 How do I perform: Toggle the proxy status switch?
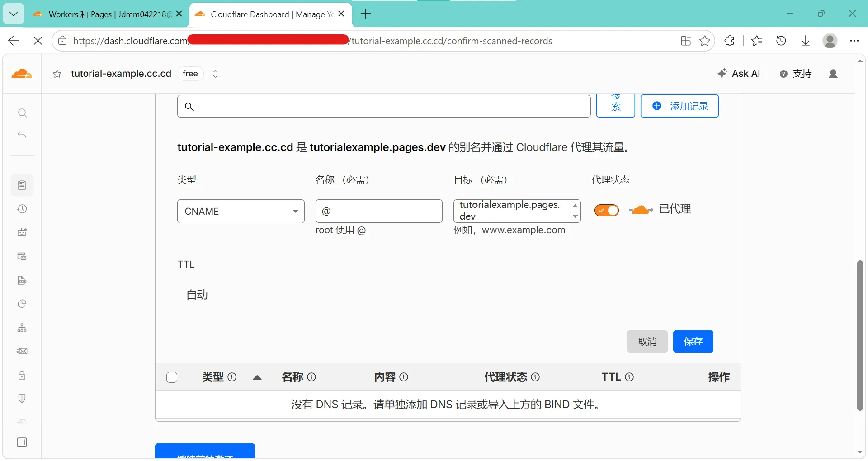tap(607, 210)
